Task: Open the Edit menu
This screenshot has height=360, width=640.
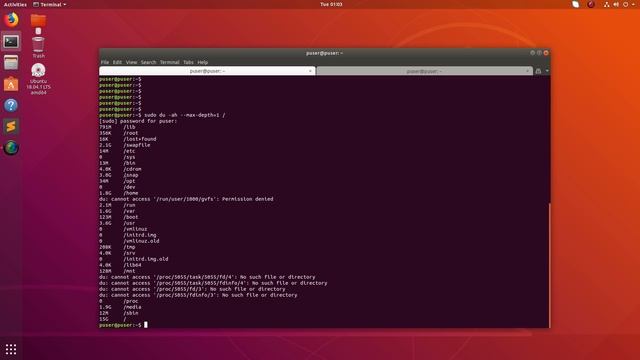Action: (117, 62)
